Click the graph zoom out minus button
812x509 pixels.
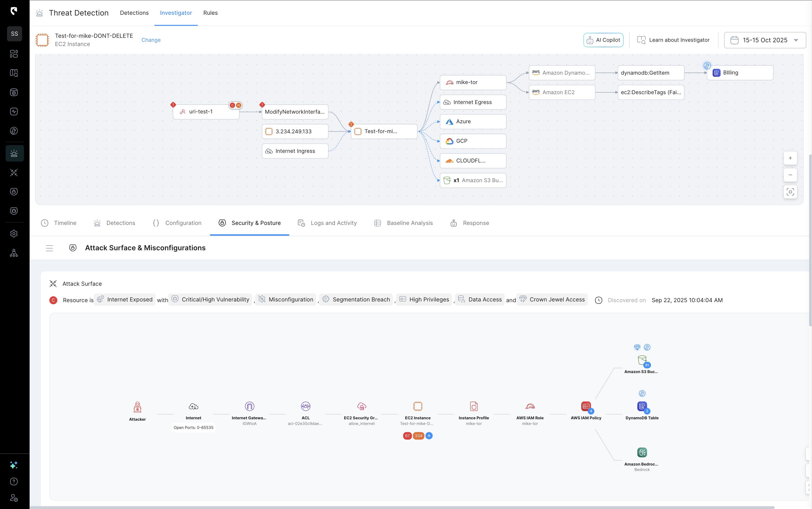tap(790, 175)
